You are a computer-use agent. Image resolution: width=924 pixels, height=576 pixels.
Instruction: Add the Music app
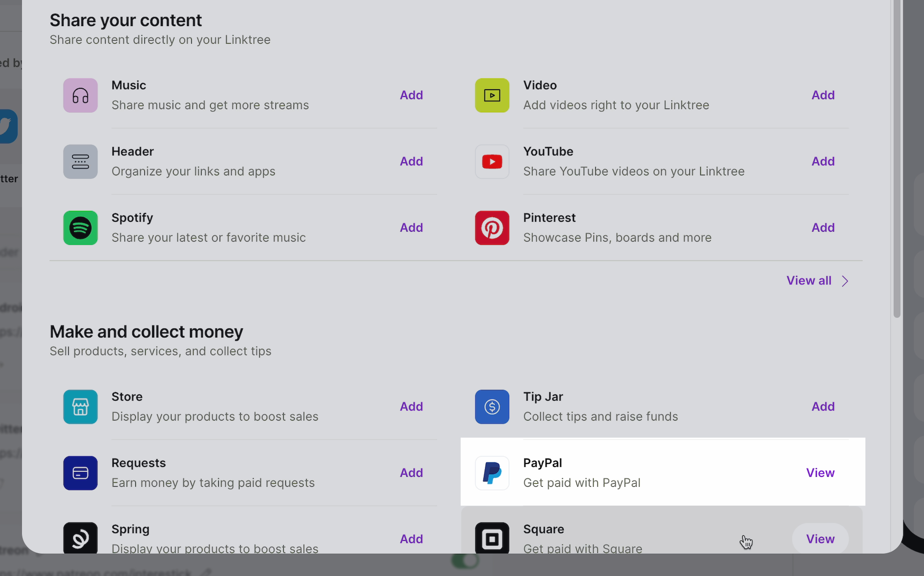point(411,95)
